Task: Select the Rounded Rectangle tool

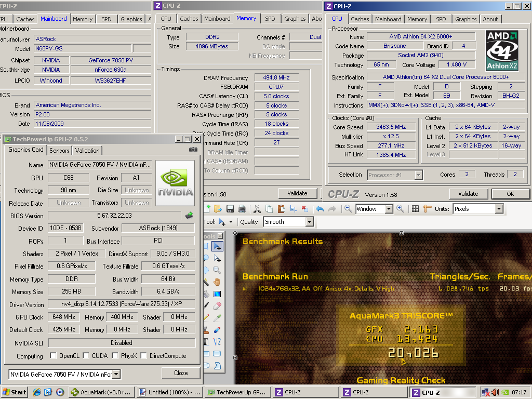Action: tap(217, 353)
